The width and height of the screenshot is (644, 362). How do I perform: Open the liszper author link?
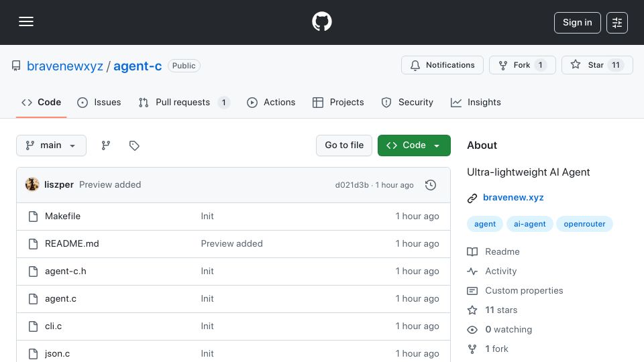click(59, 185)
